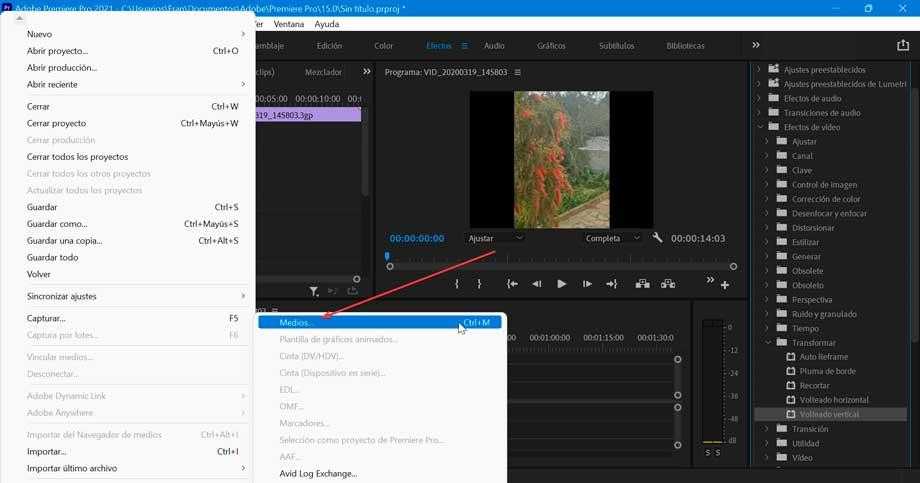Screen dimensions: 920x483
Task: Collapse the Efectos de vídeo folder
Action: (x=760, y=127)
